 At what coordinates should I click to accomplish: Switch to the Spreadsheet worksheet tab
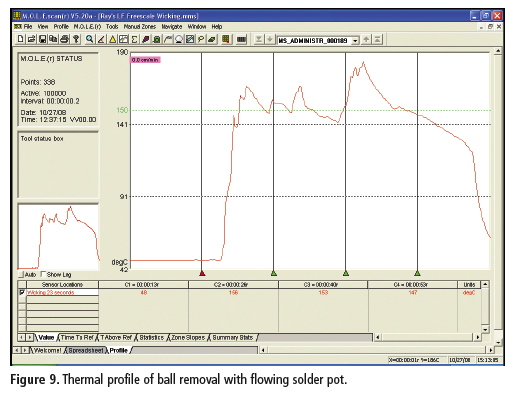click(x=86, y=350)
